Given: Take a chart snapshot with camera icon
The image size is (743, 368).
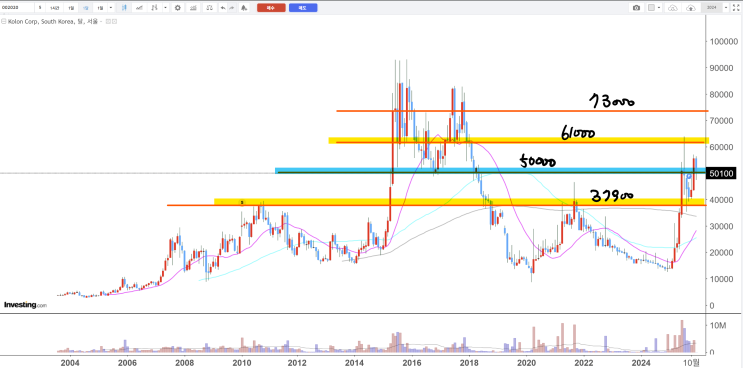Looking at the screenshot, I should click(636, 8).
